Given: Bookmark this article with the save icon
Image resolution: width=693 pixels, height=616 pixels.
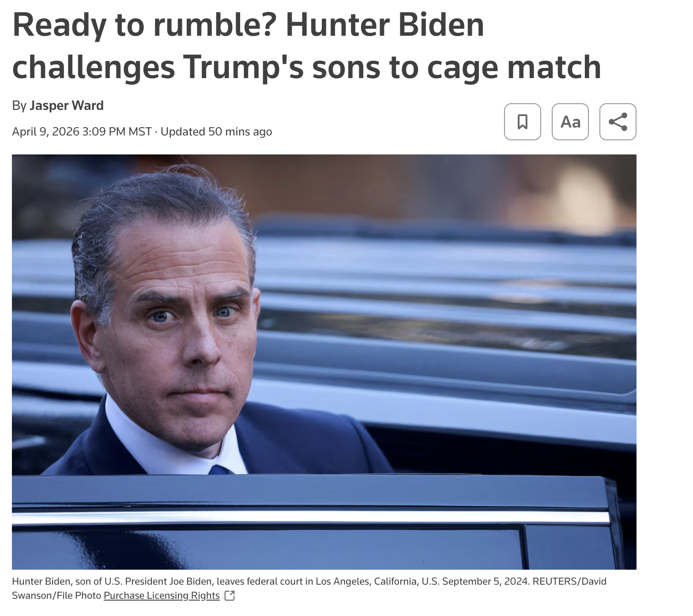Looking at the screenshot, I should pyautogui.click(x=522, y=122).
